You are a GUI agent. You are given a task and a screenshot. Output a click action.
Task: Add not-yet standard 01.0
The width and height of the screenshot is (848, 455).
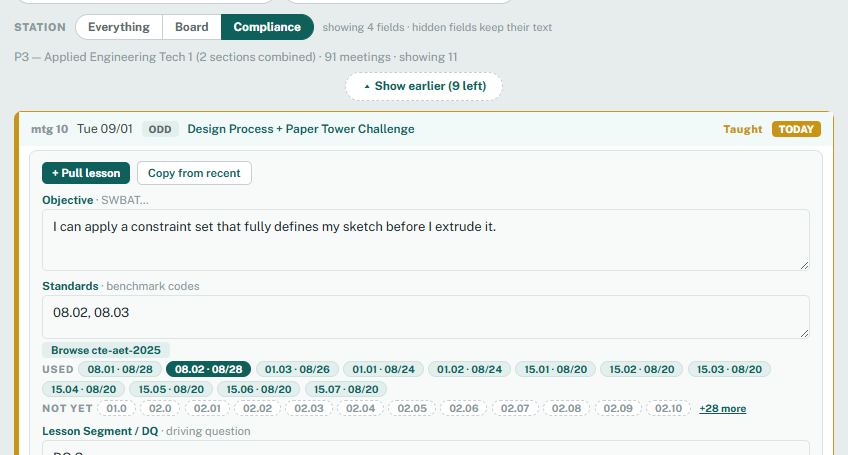click(x=116, y=408)
